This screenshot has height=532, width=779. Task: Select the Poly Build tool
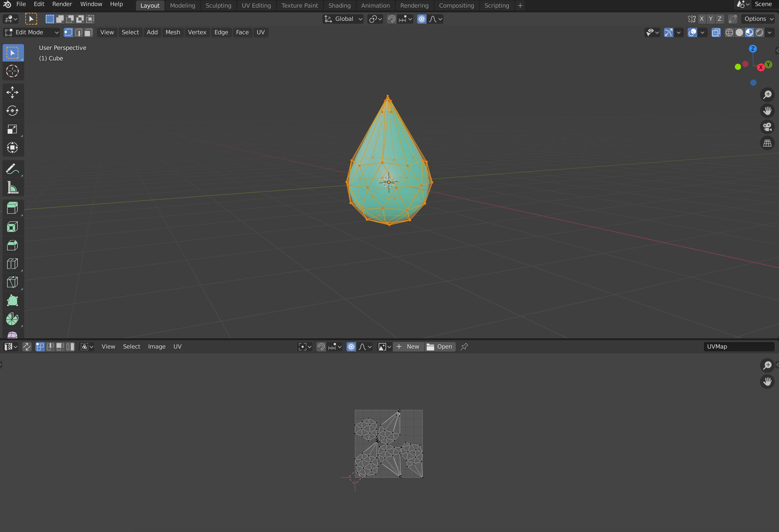click(13, 301)
